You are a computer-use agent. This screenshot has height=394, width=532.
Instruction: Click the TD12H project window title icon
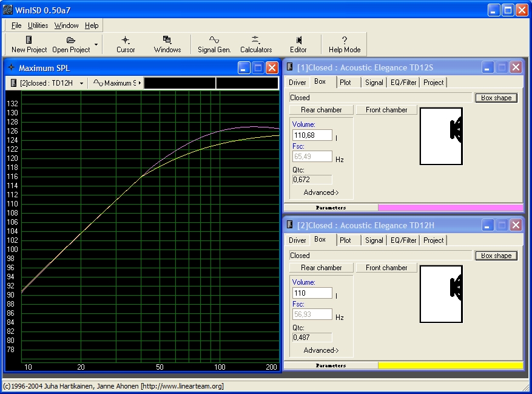click(x=290, y=225)
